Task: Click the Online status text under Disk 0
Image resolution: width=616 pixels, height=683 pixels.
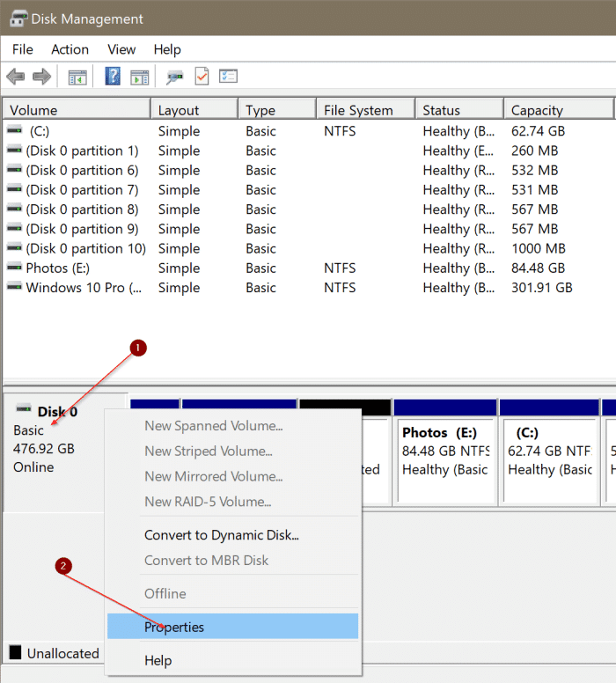Action: [x=33, y=467]
